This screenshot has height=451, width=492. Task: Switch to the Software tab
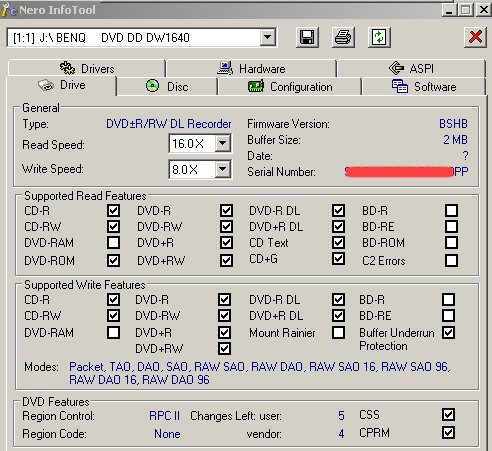point(424,87)
